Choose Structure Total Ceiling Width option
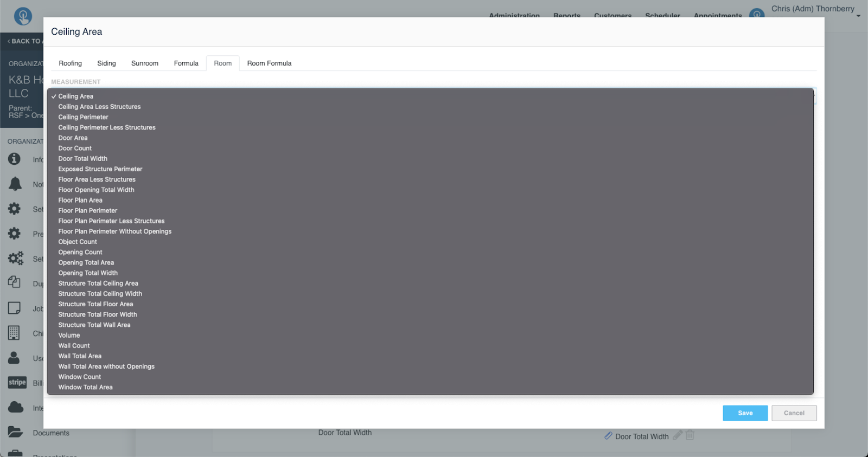This screenshot has height=457, width=868. tap(430, 294)
